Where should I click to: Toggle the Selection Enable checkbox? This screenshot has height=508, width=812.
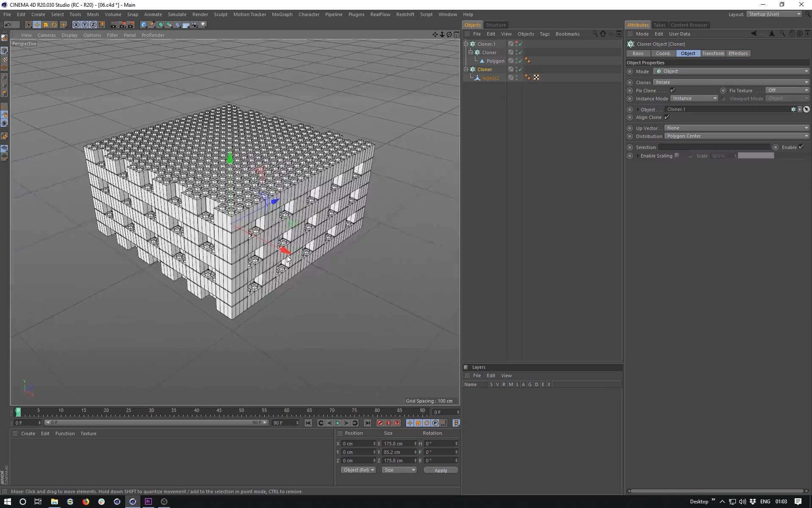pos(801,147)
